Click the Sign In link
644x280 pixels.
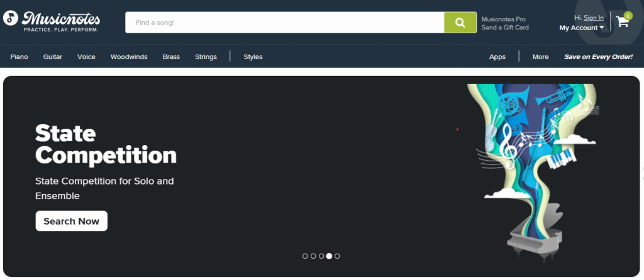tap(593, 18)
